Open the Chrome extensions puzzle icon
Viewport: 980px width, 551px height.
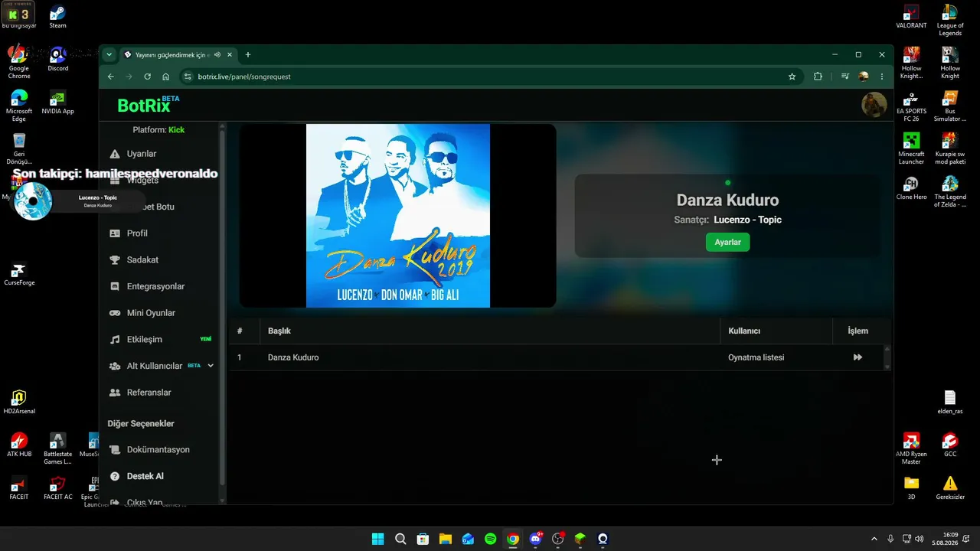818,77
